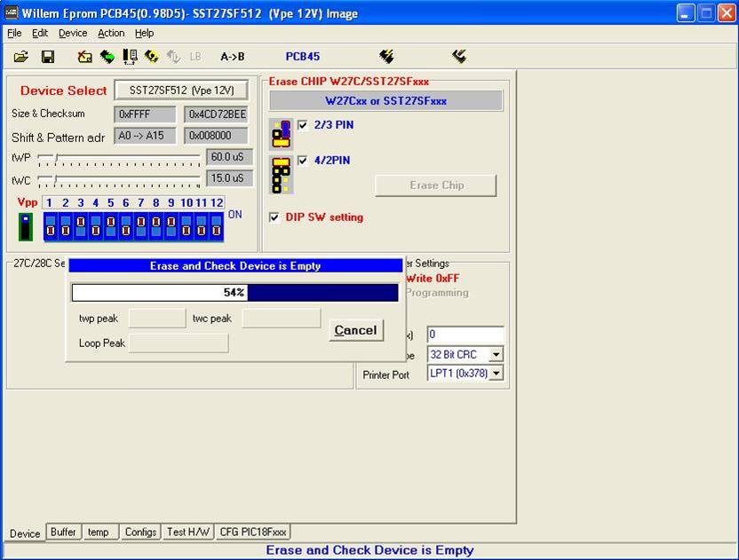Toggle the 4/2PIN checkbox
The height and width of the screenshot is (560, 739).
(303, 161)
